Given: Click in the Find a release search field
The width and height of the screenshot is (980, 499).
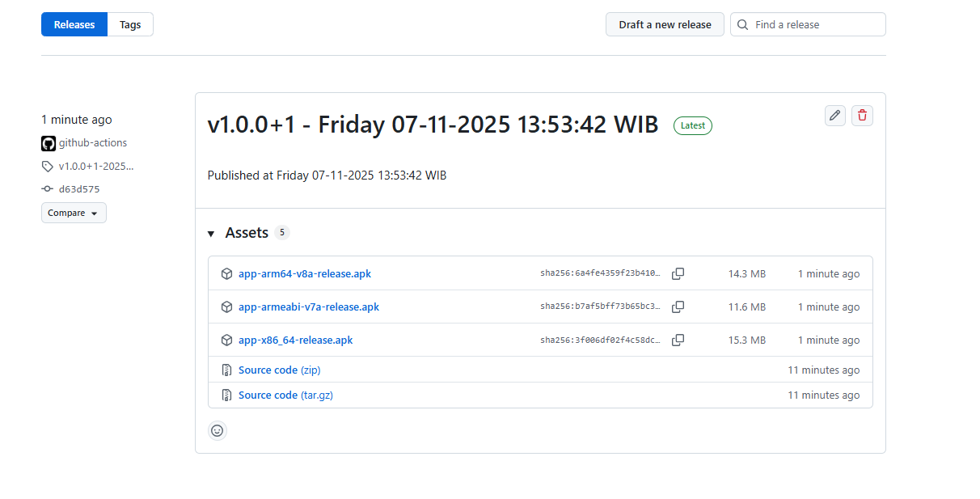Looking at the screenshot, I should (815, 25).
